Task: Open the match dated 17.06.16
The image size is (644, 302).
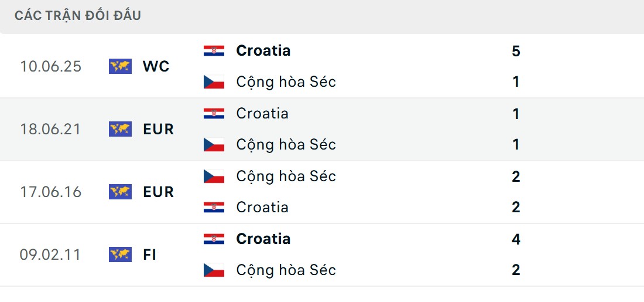Action: [x=50, y=192]
